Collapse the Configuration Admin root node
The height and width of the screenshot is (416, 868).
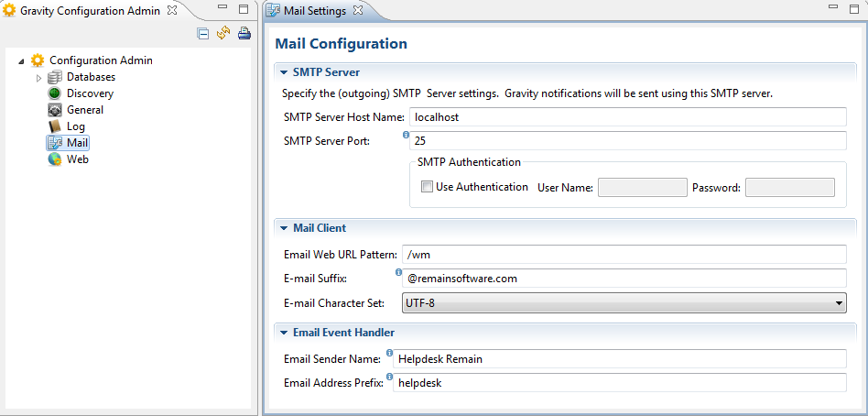tap(22, 61)
